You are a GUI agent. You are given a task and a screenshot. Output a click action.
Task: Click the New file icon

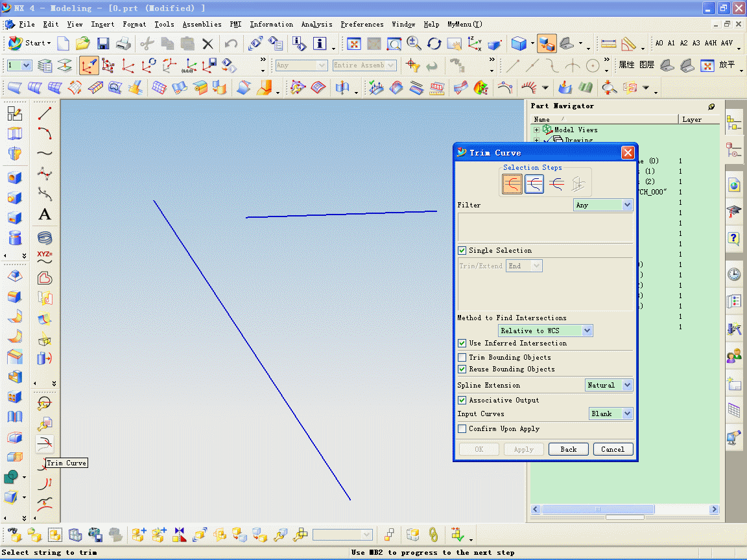(x=63, y=44)
